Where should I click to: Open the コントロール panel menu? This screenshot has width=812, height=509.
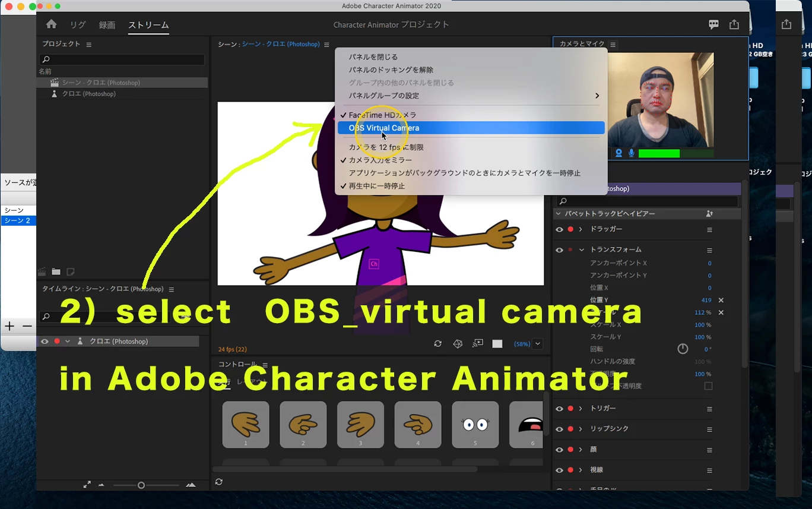265,365
